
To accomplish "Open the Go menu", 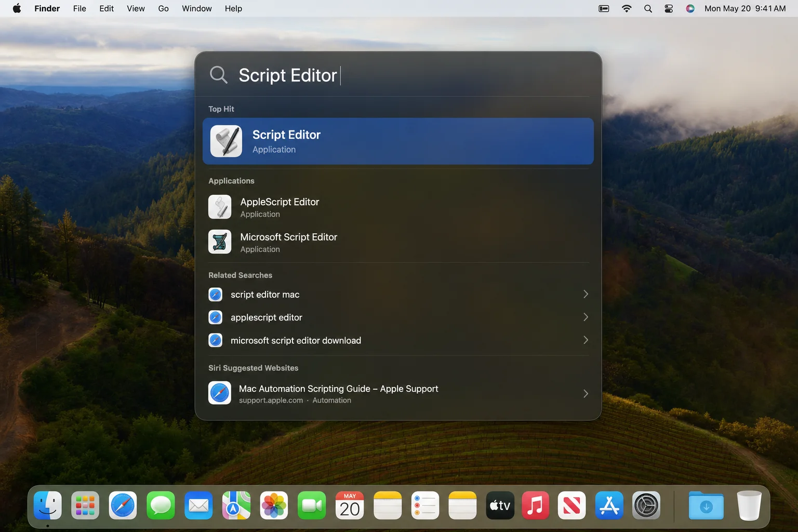I will [x=164, y=8].
